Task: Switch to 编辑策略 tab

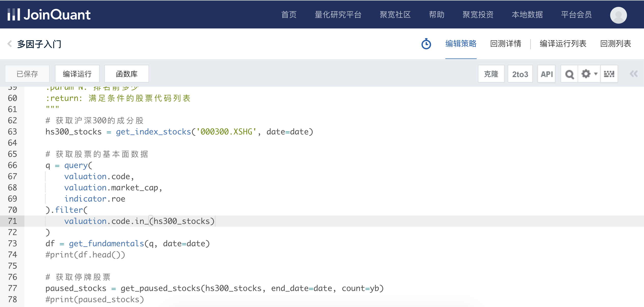Action: point(461,44)
